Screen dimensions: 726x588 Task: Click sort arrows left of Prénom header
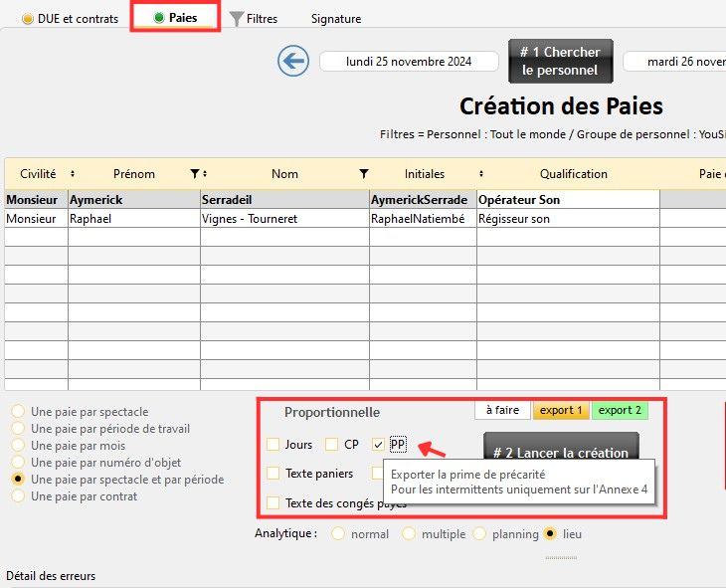[72, 174]
